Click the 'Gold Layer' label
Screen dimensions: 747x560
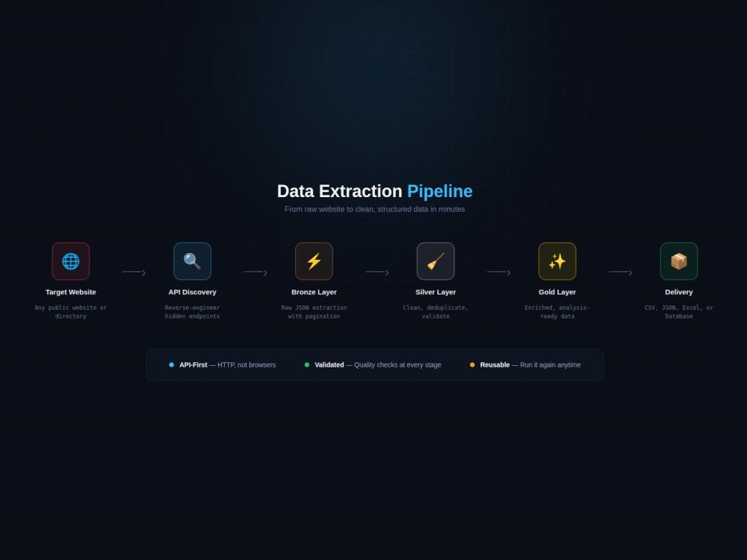[x=557, y=292]
